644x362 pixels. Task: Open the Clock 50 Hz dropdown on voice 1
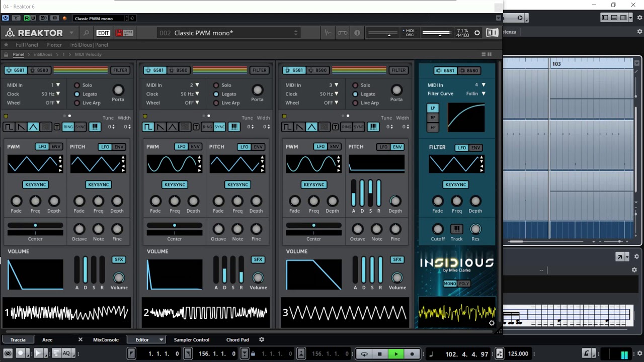50,94
